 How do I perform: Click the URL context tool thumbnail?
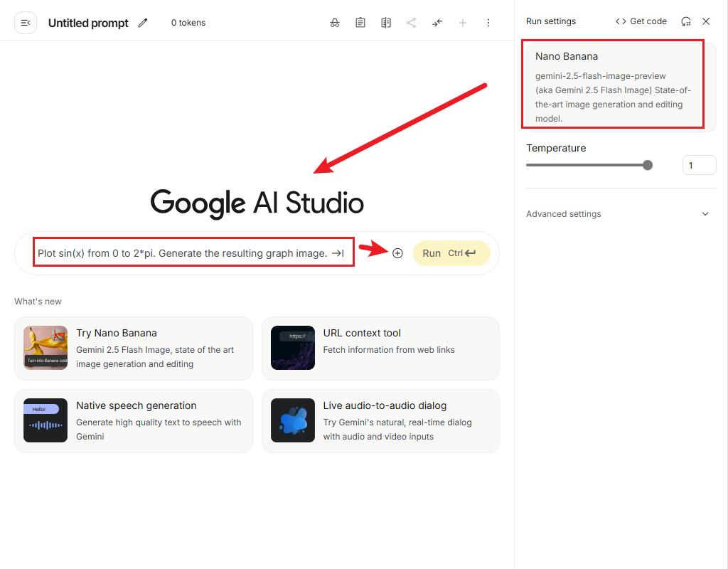pyautogui.click(x=292, y=347)
